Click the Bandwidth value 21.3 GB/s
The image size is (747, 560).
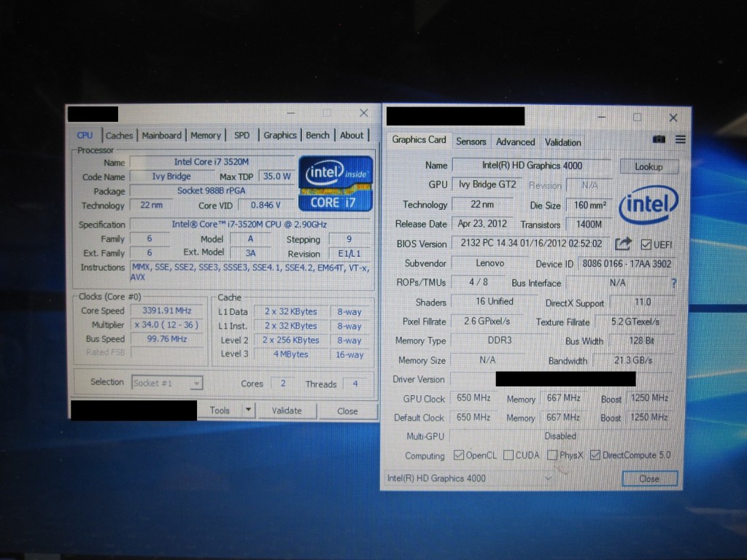pyautogui.click(x=632, y=360)
